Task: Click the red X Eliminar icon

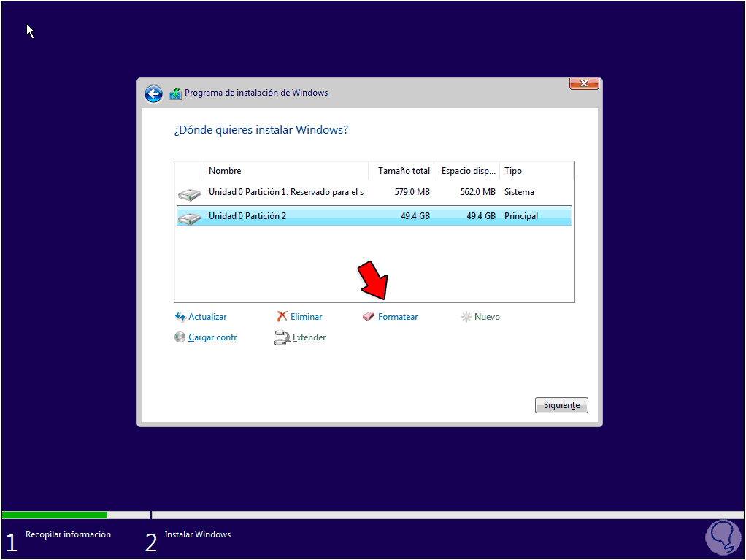Action: coord(282,316)
